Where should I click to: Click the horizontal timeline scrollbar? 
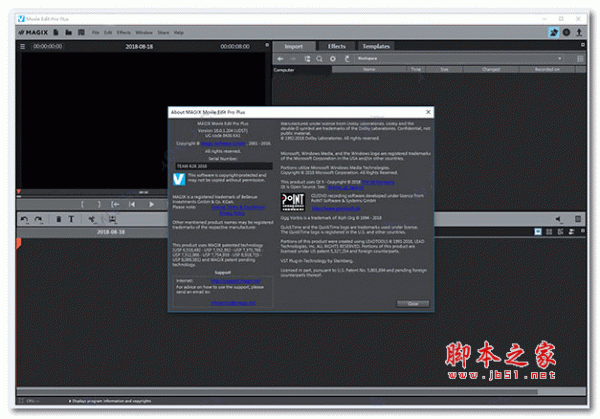click(277, 391)
